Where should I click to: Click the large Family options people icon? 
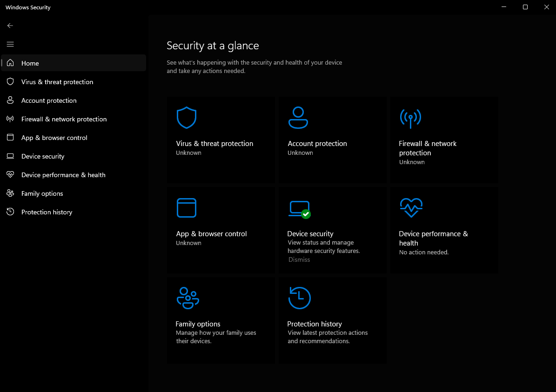(x=188, y=298)
